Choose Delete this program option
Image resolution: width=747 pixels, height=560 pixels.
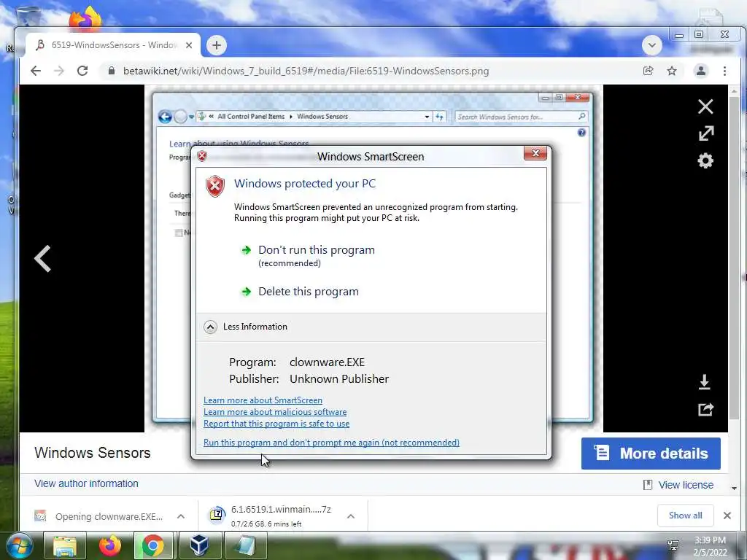(309, 292)
